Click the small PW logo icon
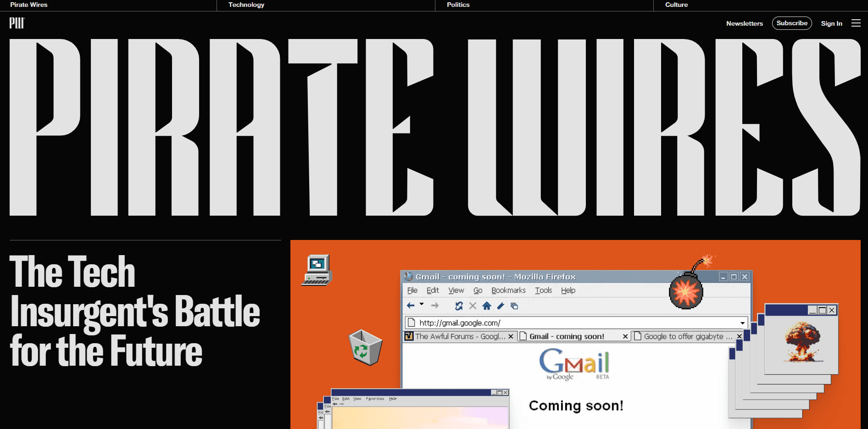 click(x=17, y=23)
